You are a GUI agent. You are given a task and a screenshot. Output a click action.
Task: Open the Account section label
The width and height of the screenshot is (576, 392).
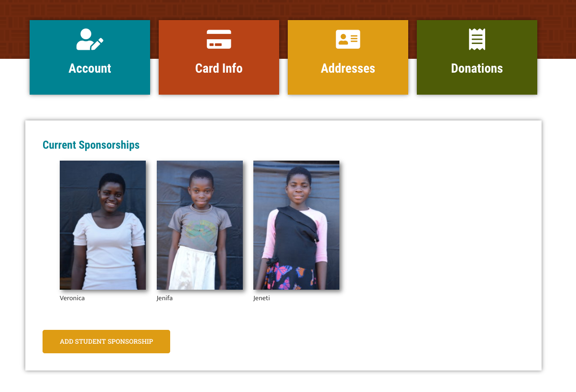click(x=90, y=68)
